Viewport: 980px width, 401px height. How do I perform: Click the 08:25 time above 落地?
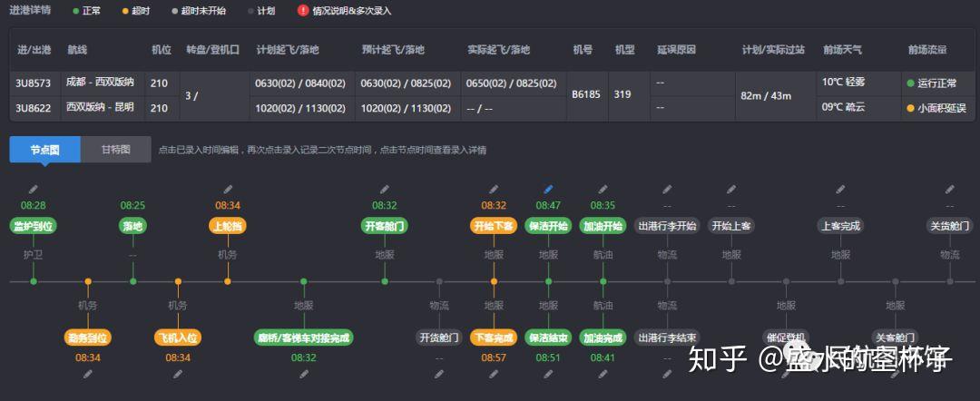point(132,206)
